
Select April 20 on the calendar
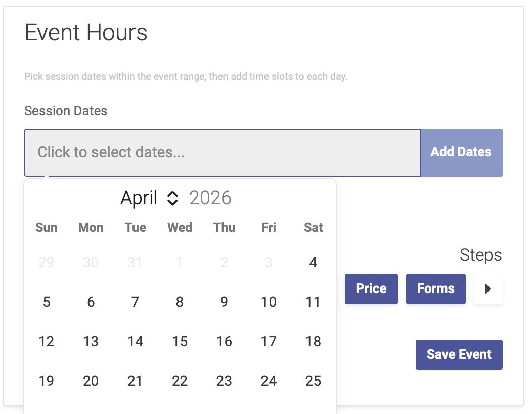[91, 380]
